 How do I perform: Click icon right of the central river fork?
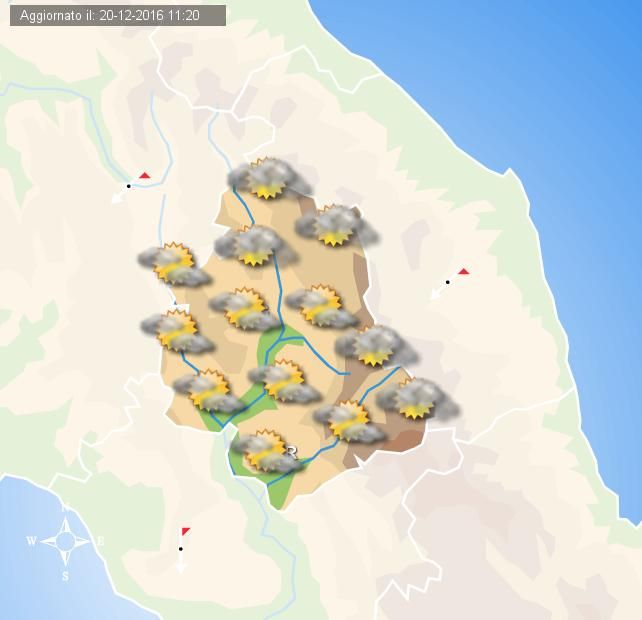[320, 306]
